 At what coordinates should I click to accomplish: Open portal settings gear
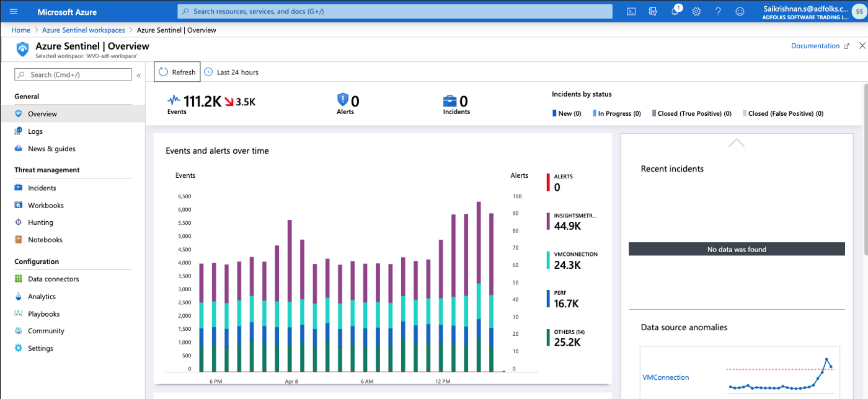click(696, 12)
